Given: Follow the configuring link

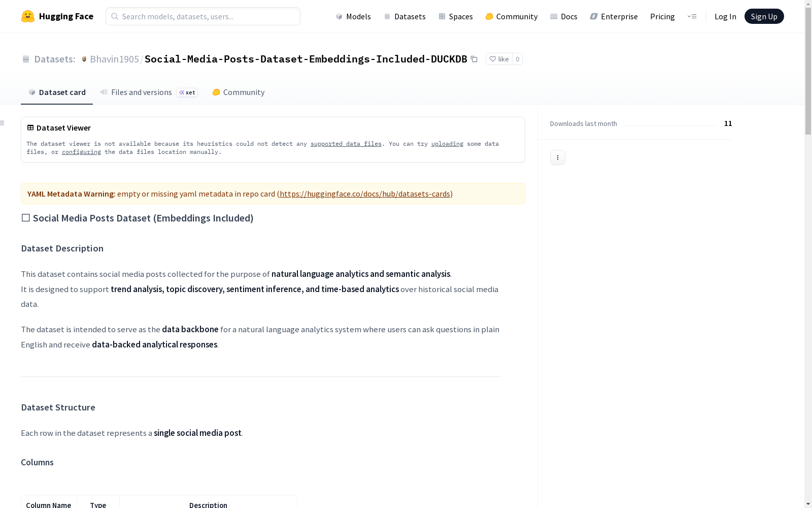Looking at the screenshot, I should [x=81, y=152].
